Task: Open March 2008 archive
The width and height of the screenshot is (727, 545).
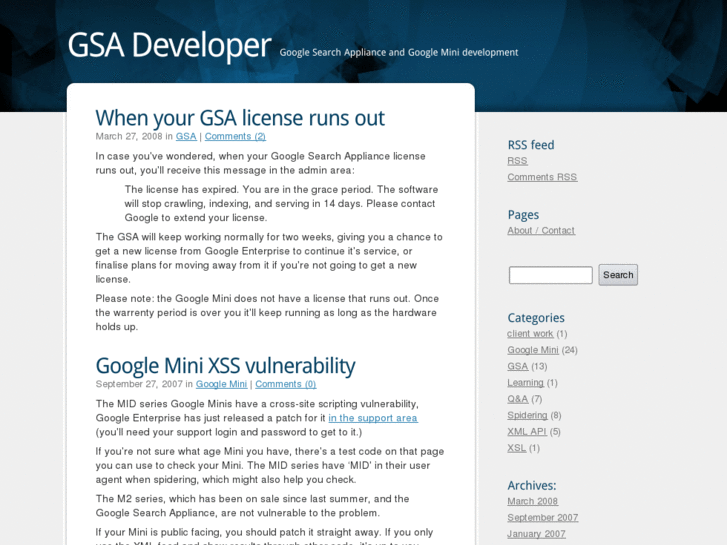Action: pyautogui.click(x=532, y=501)
